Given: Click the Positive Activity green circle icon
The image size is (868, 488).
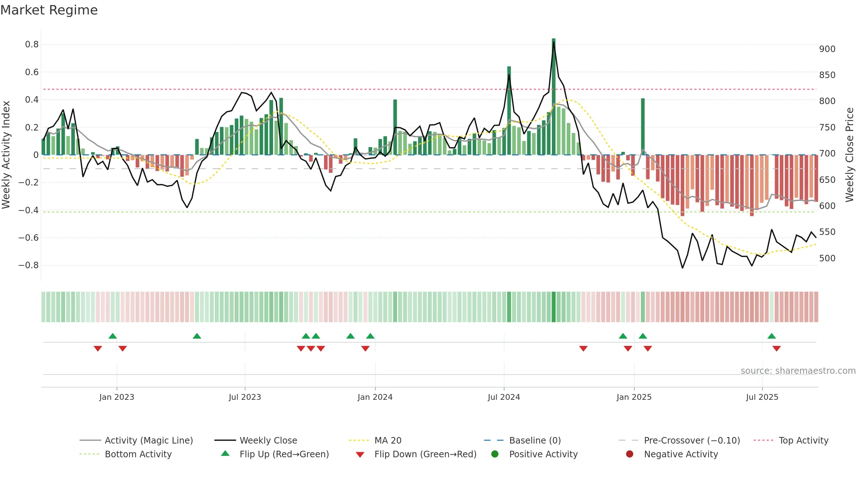Looking at the screenshot, I should [x=495, y=454].
